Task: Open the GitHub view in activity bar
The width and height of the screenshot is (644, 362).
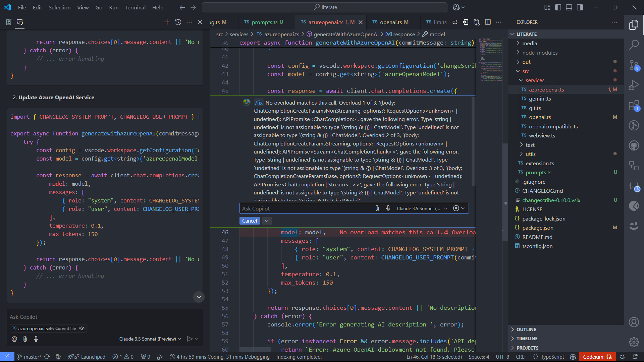Action: click(634, 145)
